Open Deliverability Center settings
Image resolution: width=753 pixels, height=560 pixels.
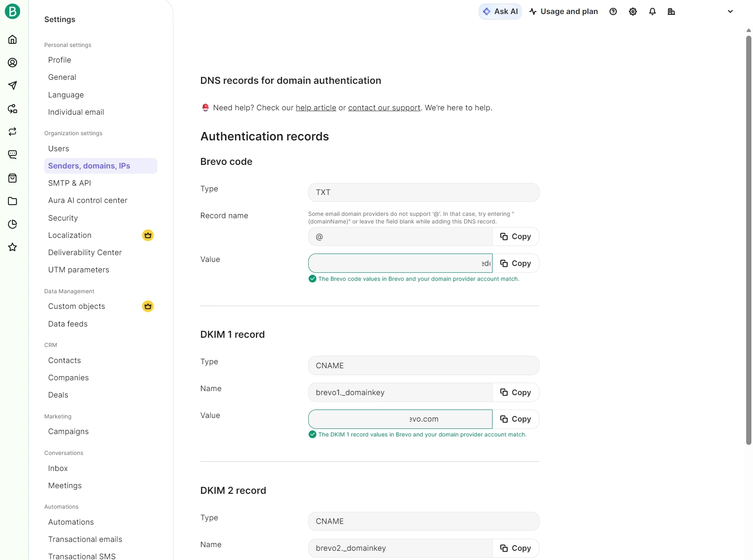pos(85,252)
